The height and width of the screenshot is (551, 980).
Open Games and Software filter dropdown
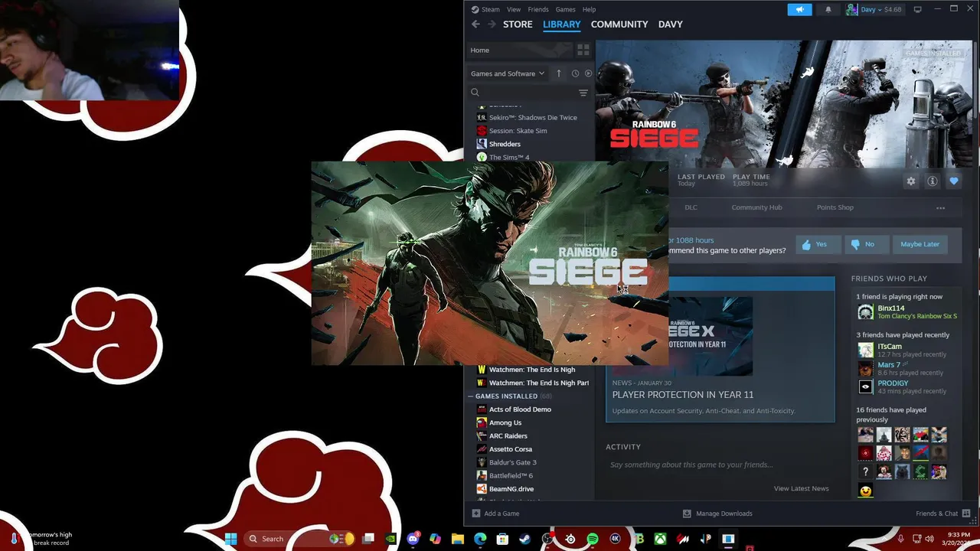[x=508, y=73]
